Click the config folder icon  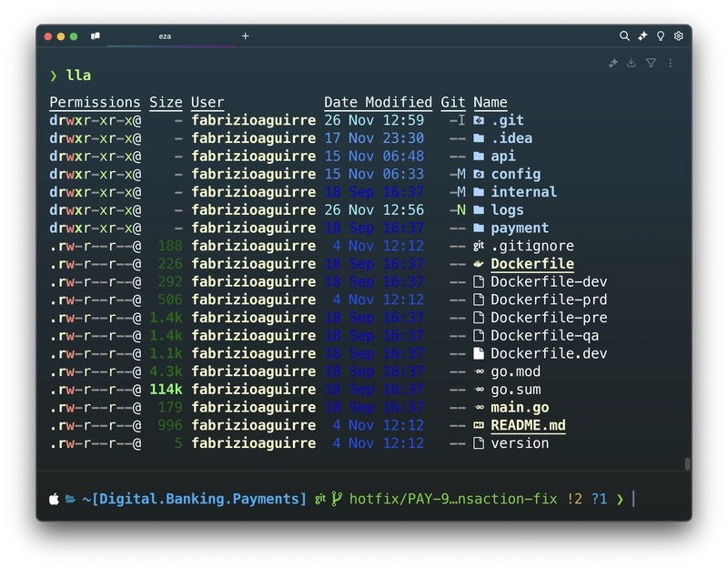(479, 174)
